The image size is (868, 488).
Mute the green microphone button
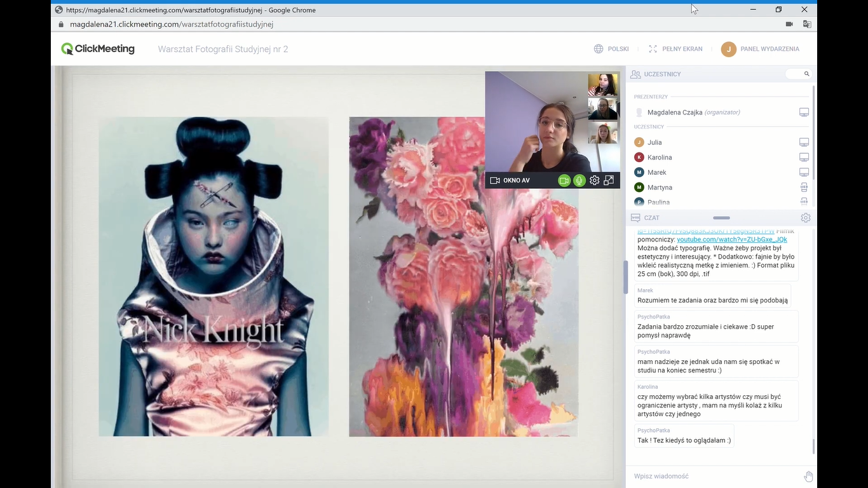tap(579, 180)
